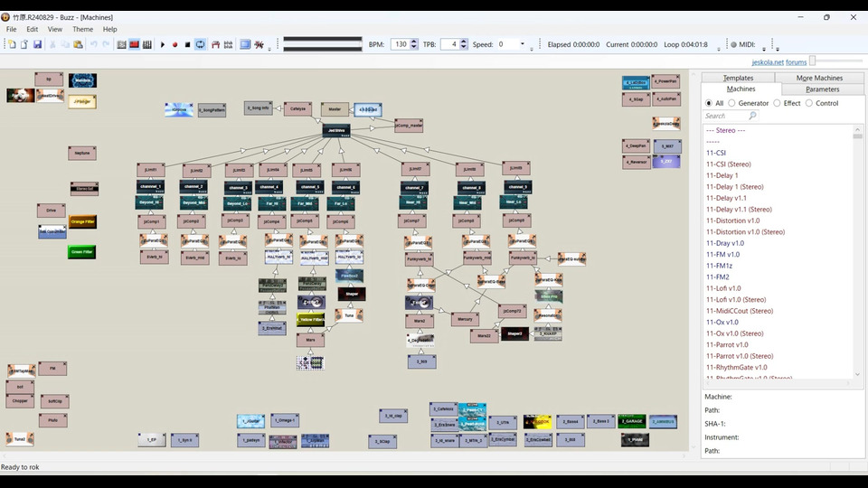Select the Green Filter machine node

click(x=82, y=252)
